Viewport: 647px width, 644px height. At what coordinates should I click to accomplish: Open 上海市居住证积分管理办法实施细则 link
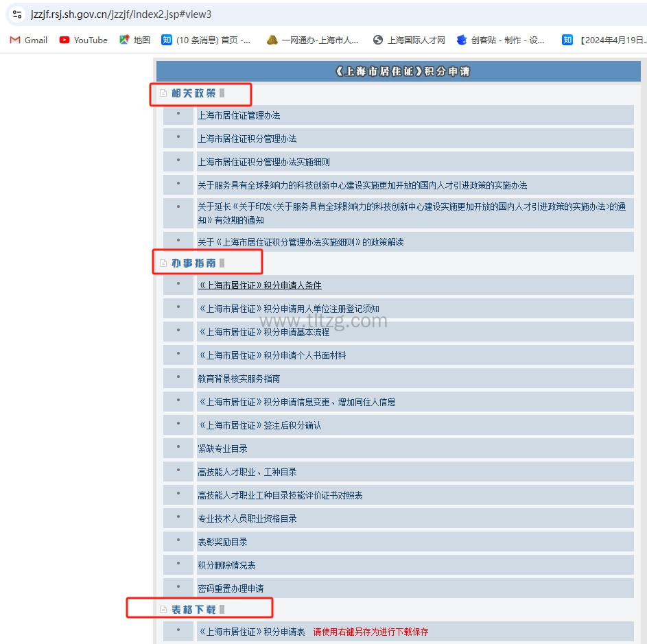[263, 162]
